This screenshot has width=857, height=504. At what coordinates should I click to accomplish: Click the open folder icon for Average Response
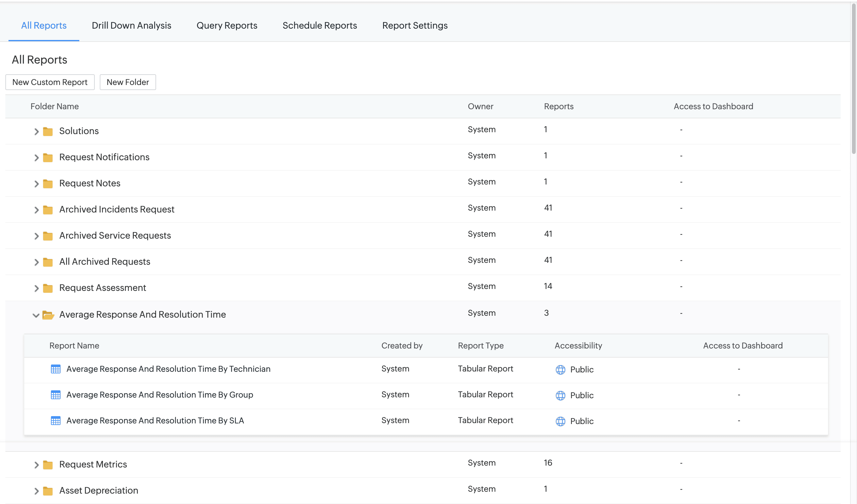point(48,315)
